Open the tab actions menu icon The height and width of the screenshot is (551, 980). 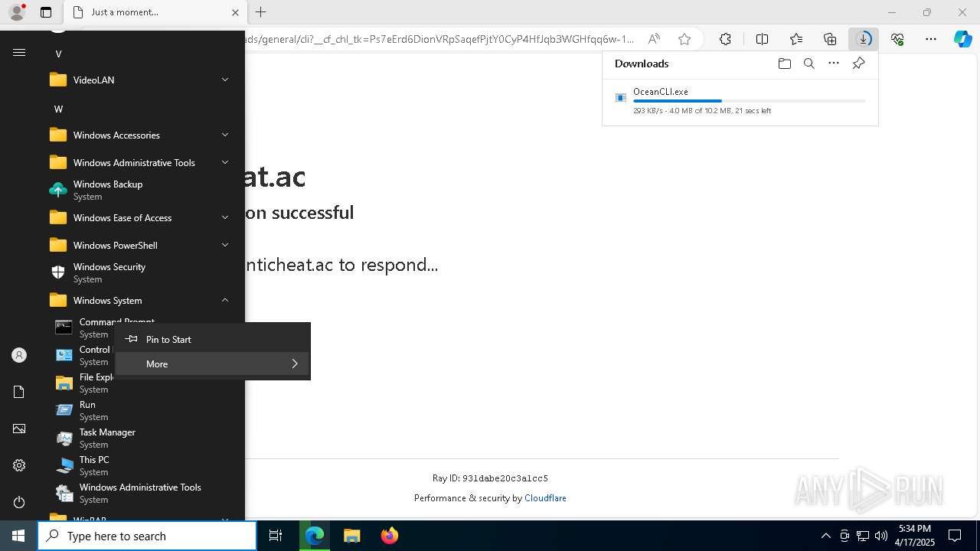pyautogui.click(x=46, y=12)
